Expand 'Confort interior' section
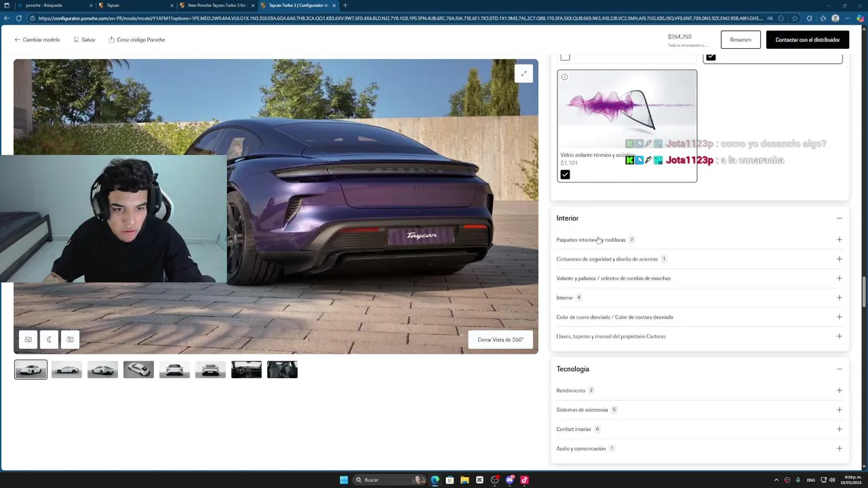 (699, 429)
